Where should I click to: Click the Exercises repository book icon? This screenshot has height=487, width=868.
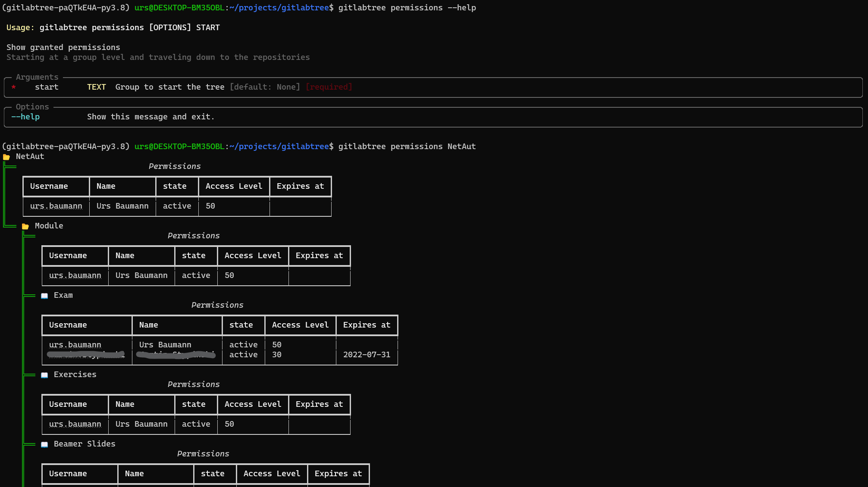44,375
